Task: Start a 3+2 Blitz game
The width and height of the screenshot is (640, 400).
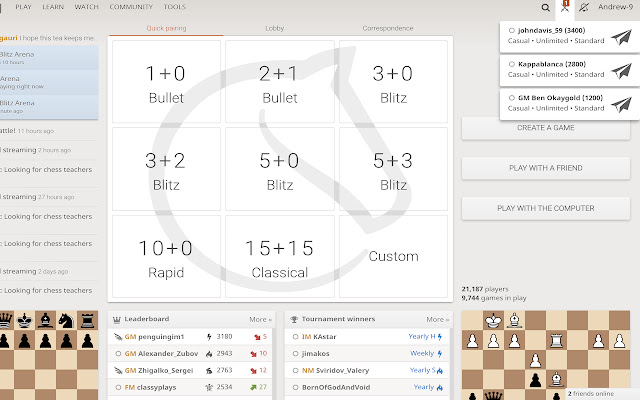Action: pos(166,169)
